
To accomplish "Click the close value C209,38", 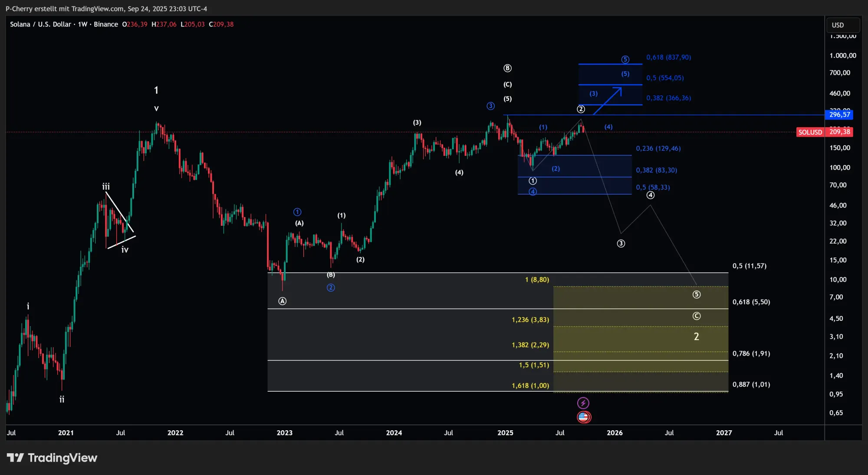I will pyautogui.click(x=221, y=24).
